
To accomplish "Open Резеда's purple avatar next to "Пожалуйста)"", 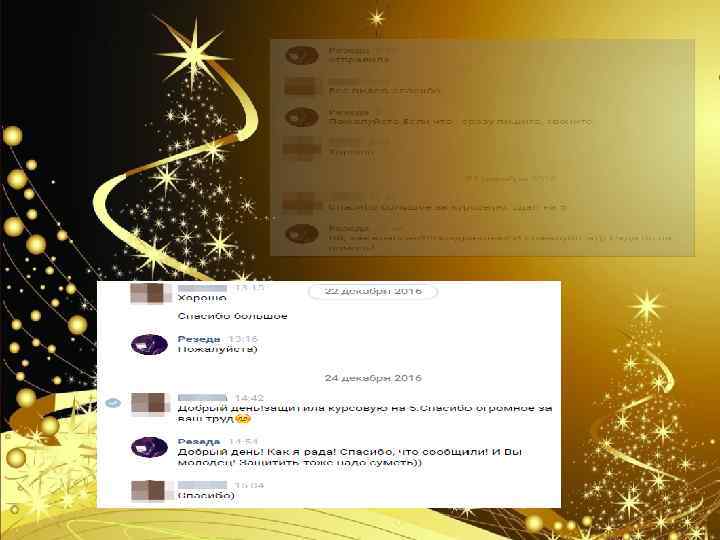I will click(x=149, y=344).
